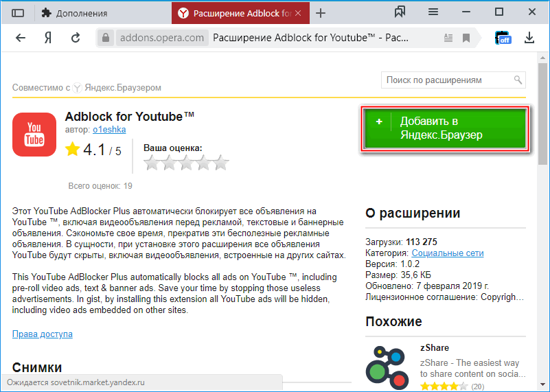Open the extension icon labeled off
The height and width of the screenshot is (392, 550).
(x=503, y=38)
